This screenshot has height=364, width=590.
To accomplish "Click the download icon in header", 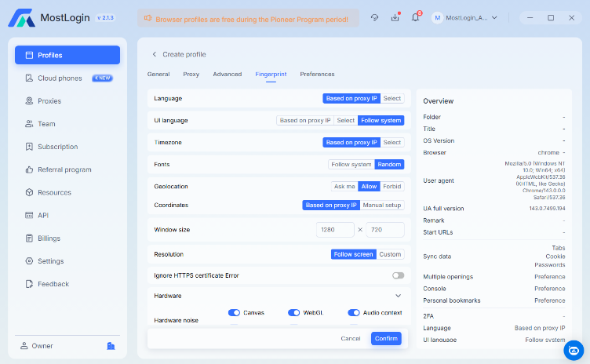I will click(x=395, y=17).
